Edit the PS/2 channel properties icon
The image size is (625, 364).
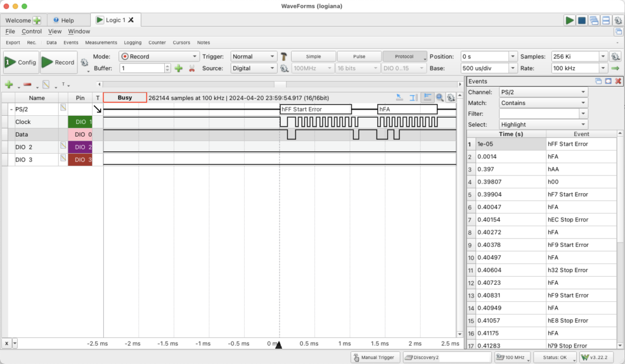coord(63,107)
